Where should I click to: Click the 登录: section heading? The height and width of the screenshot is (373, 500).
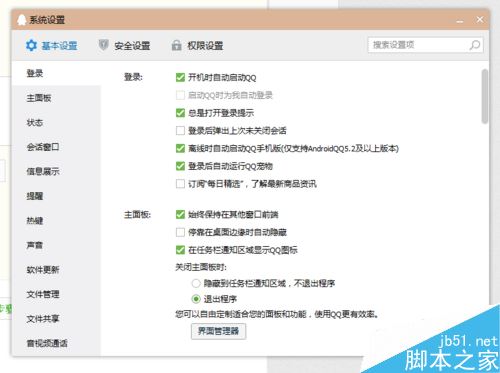[133, 77]
